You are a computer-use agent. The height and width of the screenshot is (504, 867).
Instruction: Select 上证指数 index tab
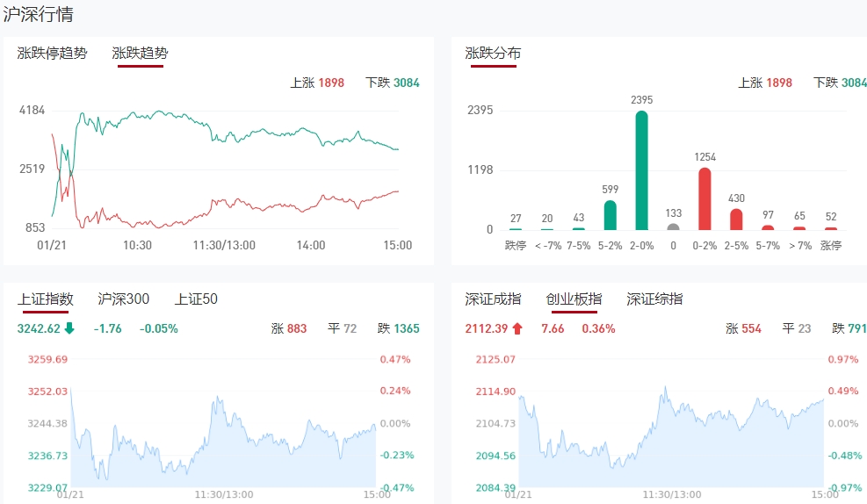click(x=46, y=299)
